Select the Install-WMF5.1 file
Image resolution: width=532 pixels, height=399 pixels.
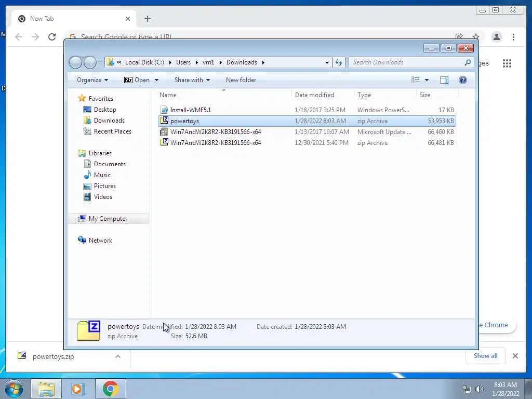[x=307, y=110]
